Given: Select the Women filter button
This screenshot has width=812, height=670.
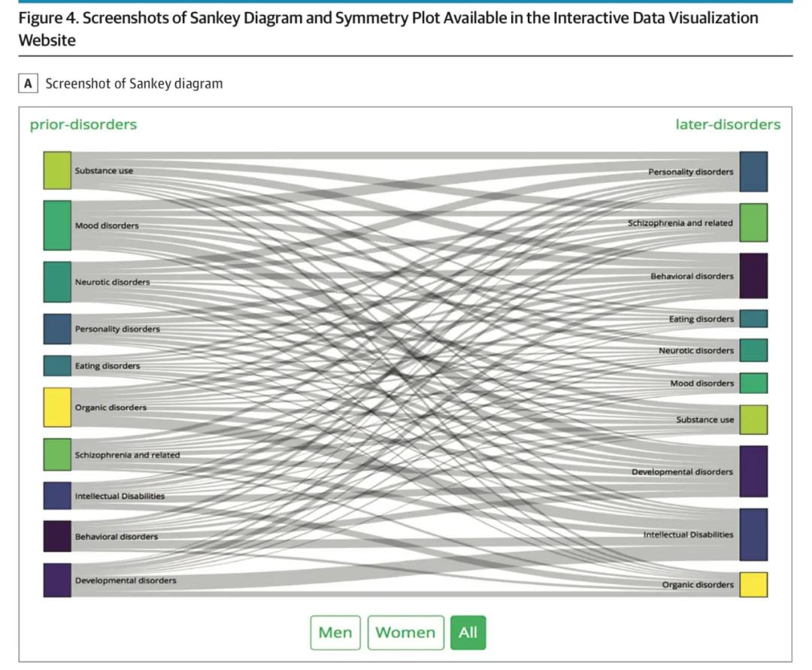Looking at the screenshot, I should pos(405,632).
